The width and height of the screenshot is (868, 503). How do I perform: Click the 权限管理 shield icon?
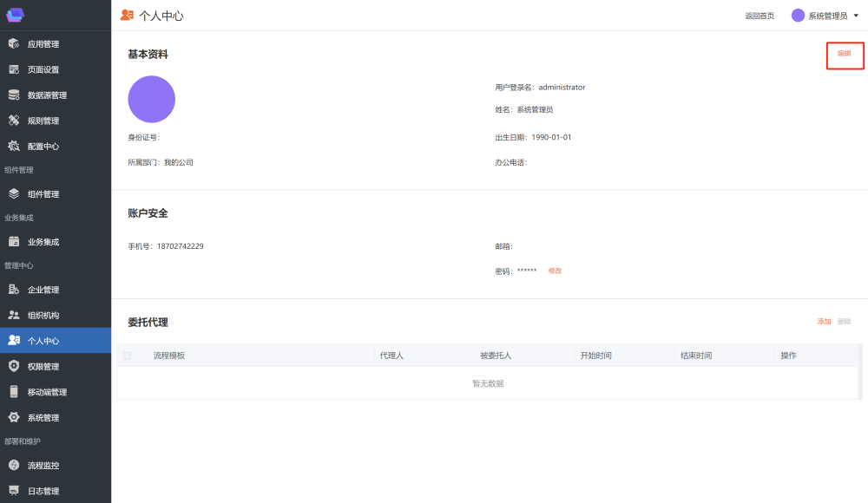tap(14, 367)
